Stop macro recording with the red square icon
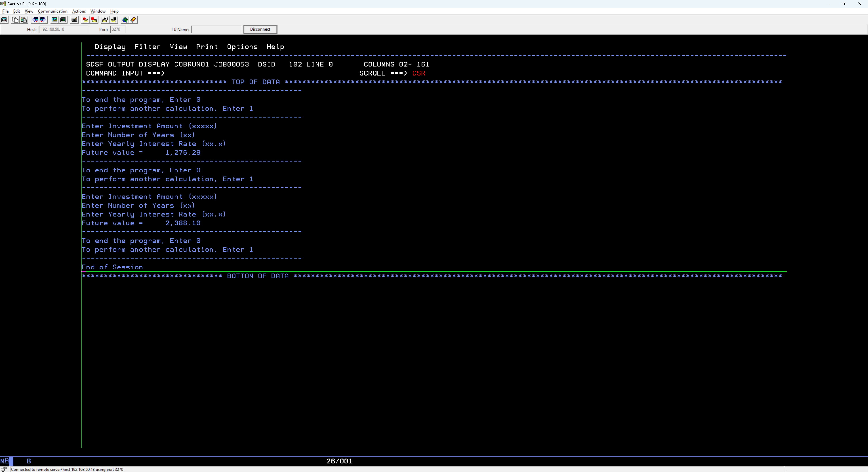This screenshot has height=472, width=868. click(x=94, y=20)
